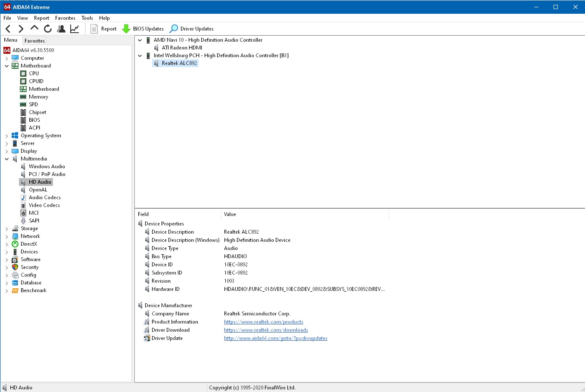This screenshot has height=392, width=585.
Task: Open the graph chart toolbar icon
Action: (75, 29)
